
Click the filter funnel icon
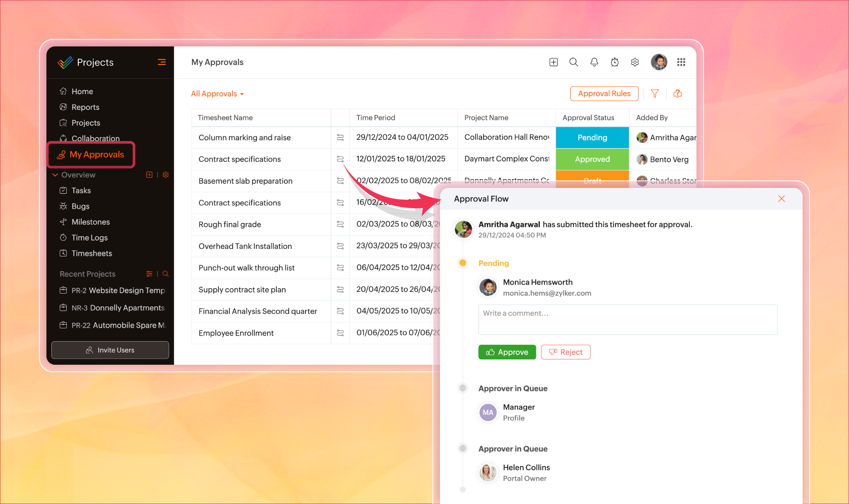(x=655, y=93)
